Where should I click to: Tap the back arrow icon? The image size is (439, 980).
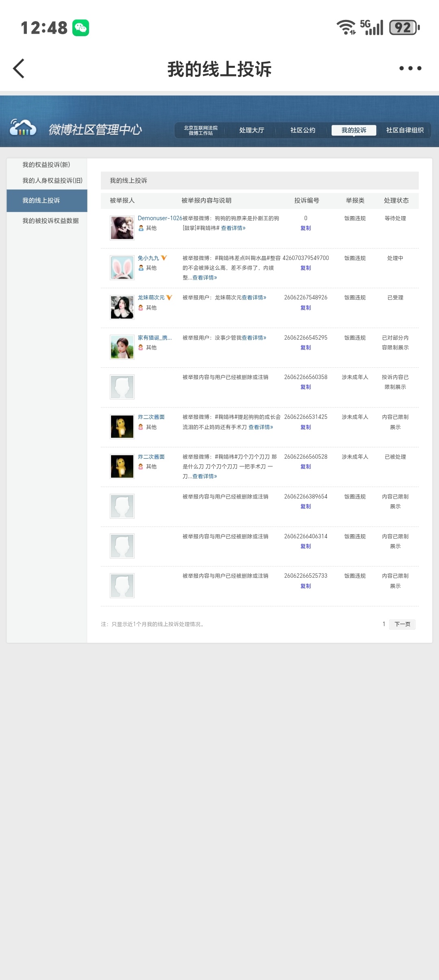click(x=19, y=68)
